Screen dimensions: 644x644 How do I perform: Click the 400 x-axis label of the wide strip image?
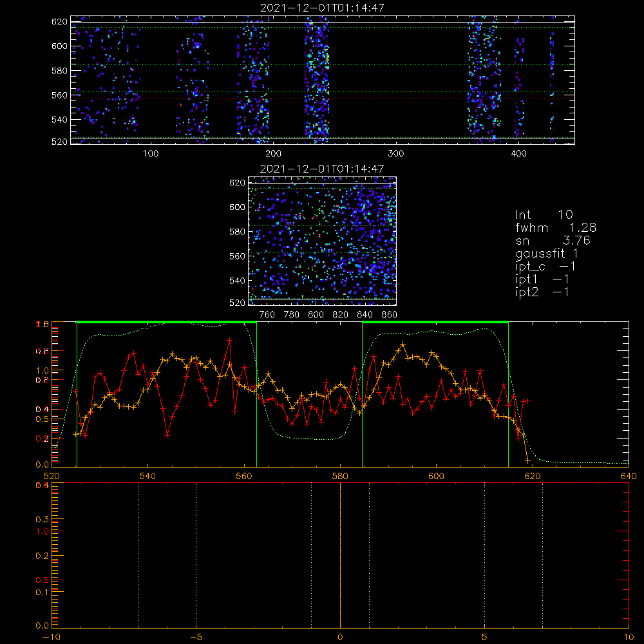(518, 154)
